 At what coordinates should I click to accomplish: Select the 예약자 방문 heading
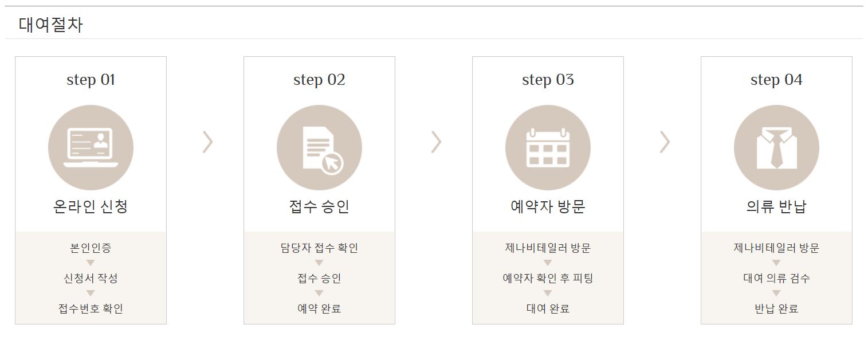click(548, 206)
